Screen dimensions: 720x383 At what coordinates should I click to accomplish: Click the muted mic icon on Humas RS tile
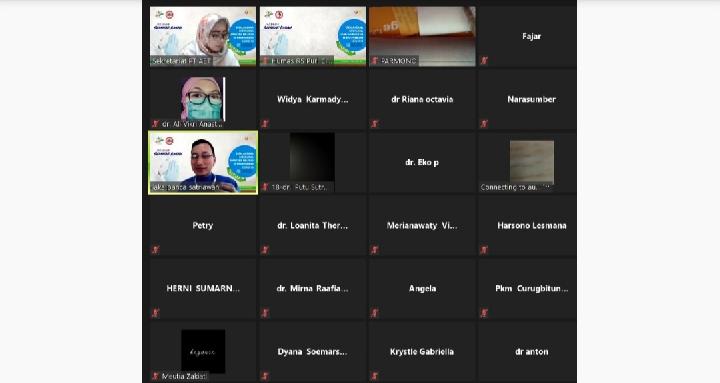point(265,61)
